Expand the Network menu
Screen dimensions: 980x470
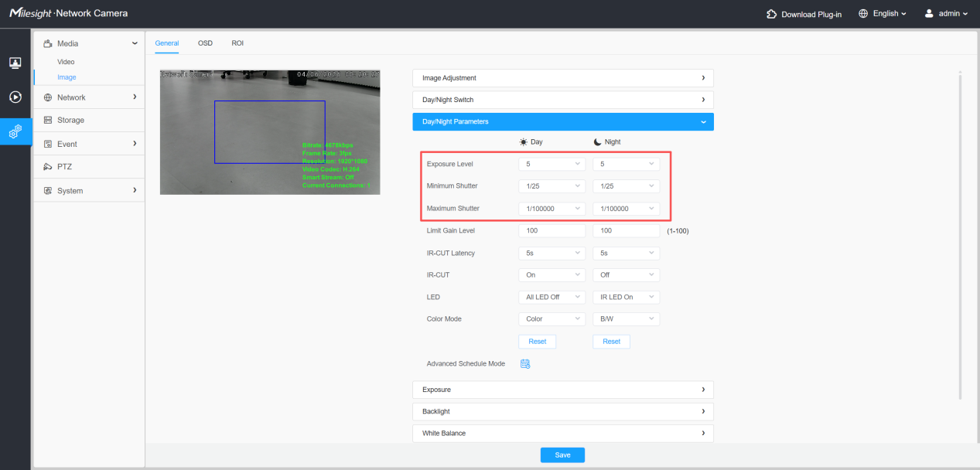click(89, 97)
